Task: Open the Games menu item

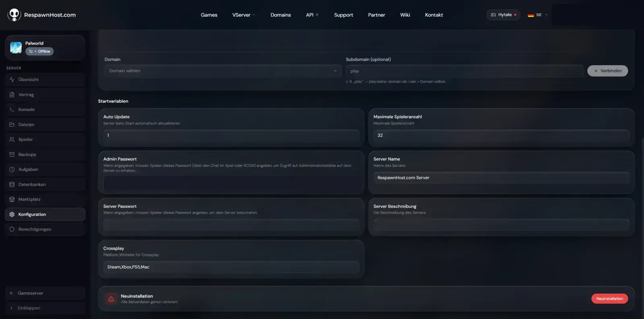Action: (209, 15)
